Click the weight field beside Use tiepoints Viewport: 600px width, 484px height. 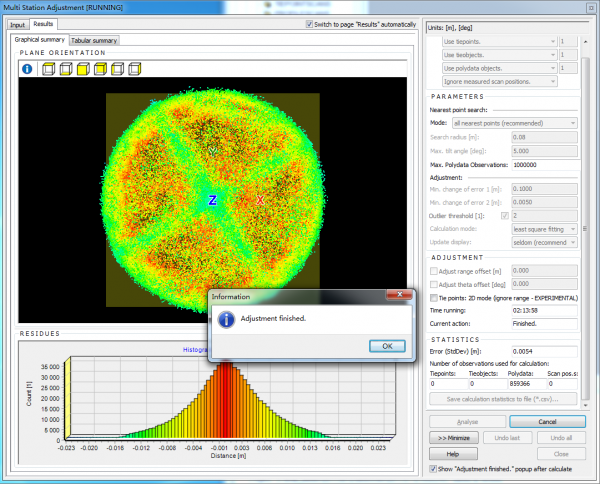[x=568, y=41]
